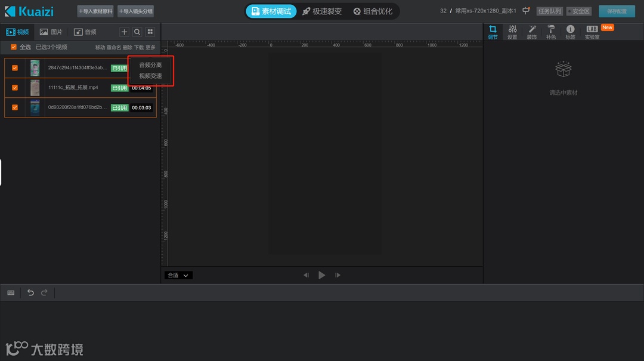Open the 调节 adjust crop tool
Image resolution: width=644 pixels, height=361 pixels.
point(493,32)
